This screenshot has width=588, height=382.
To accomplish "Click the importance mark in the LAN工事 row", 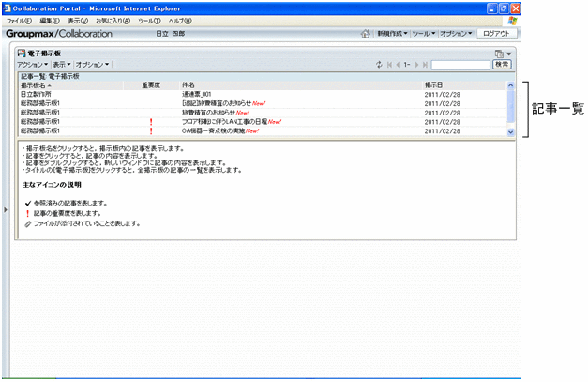I will click(x=151, y=122).
